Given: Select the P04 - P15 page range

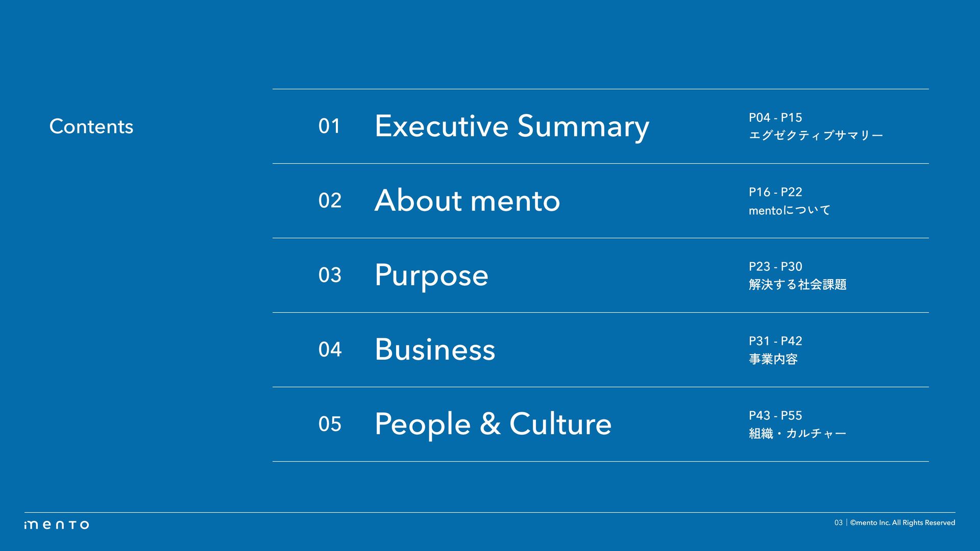Looking at the screenshot, I should tap(775, 118).
